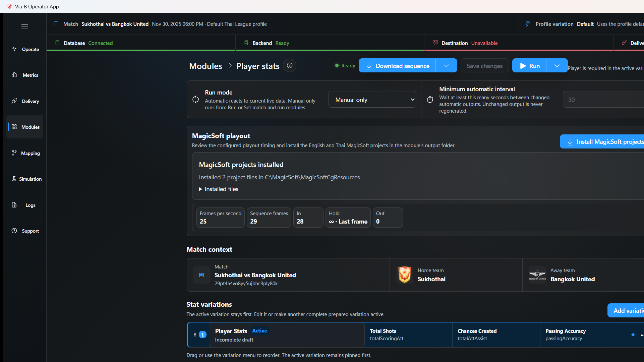Click the Bangkok United team crest

tap(537, 275)
